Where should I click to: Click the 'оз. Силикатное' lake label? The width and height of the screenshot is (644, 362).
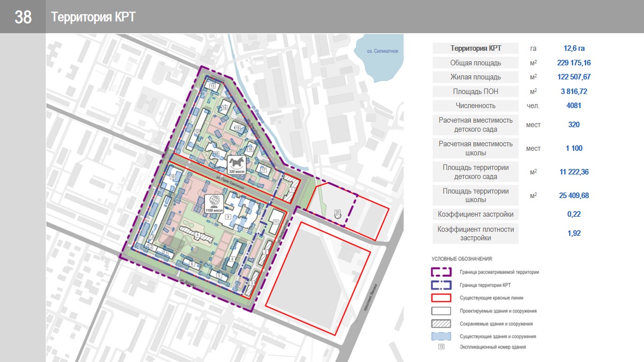382,51
